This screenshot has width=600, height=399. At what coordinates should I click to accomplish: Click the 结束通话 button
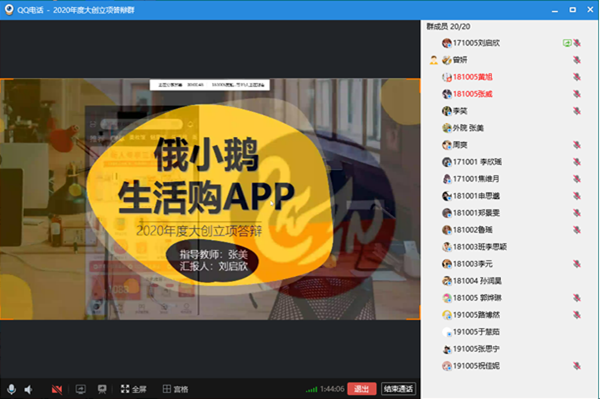click(x=398, y=389)
